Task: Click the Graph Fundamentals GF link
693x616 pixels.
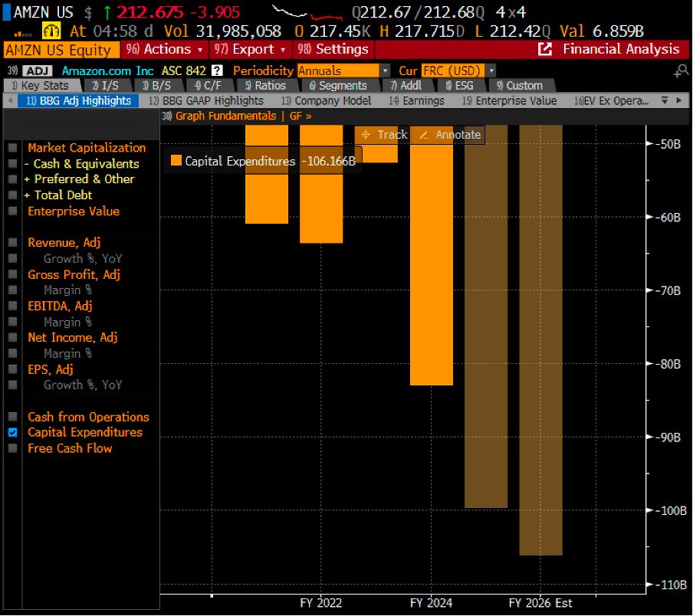Action: pyautogui.click(x=236, y=116)
